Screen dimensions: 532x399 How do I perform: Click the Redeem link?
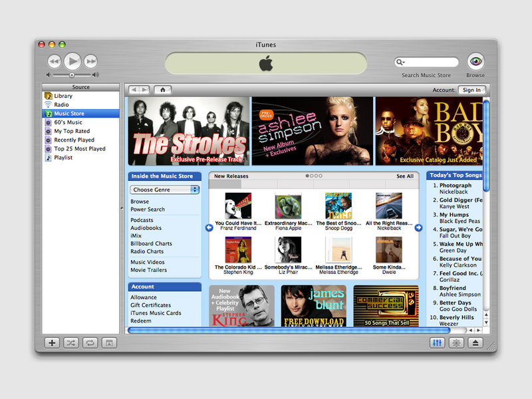coord(141,321)
